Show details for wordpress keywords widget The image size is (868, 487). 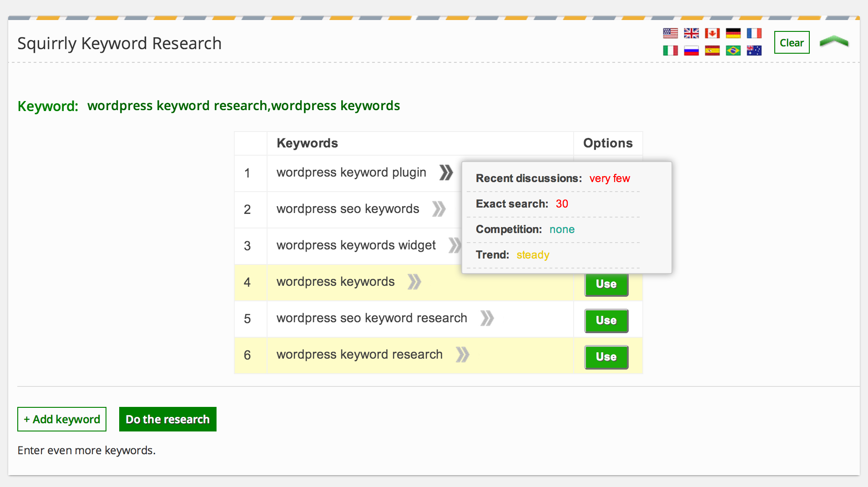(x=454, y=245)
